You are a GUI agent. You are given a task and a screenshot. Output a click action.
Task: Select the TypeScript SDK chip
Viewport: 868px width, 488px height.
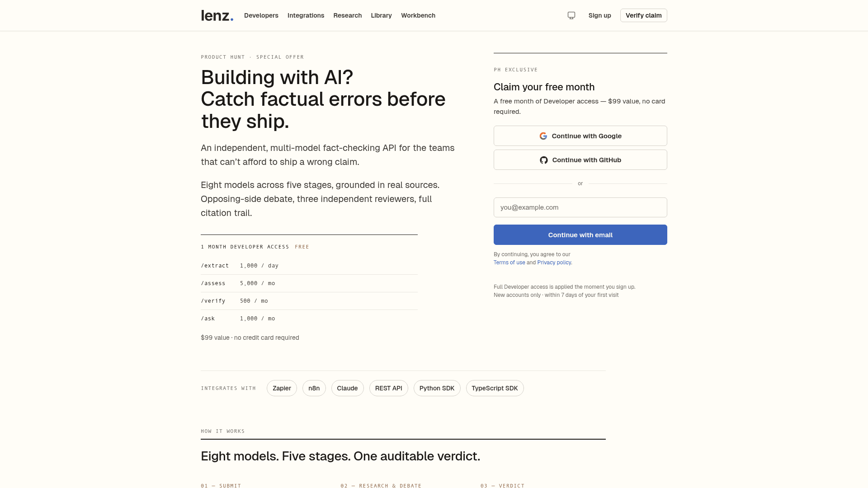(x=495, y=388)
